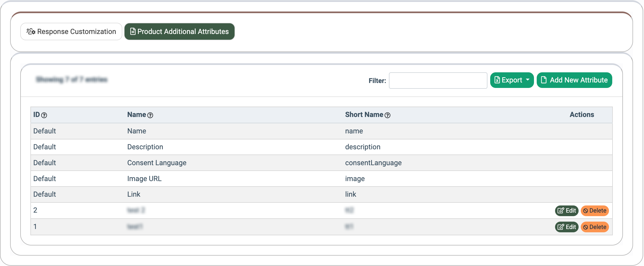Click the help icon beside Short Name header
644x266 pixels.
tap(388, 115)
